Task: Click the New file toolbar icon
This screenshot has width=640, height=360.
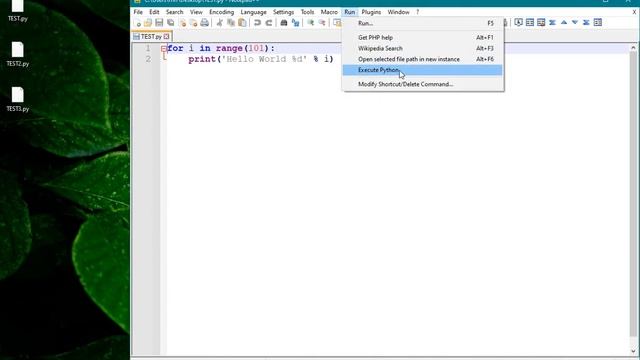Action: point(137,23)
